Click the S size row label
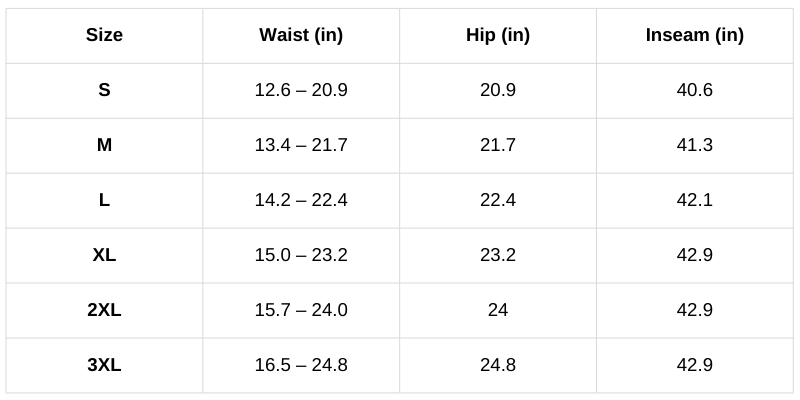 click(x=104, y=90)
